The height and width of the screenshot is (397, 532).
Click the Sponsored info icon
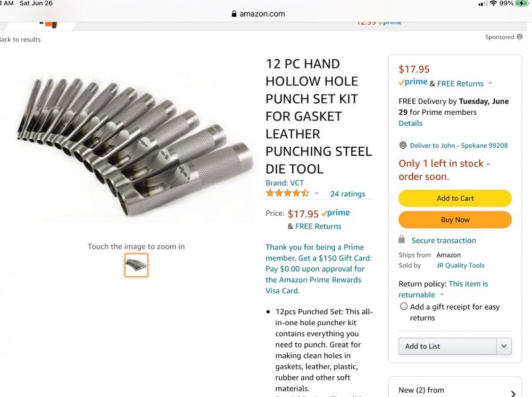[520, 37]
